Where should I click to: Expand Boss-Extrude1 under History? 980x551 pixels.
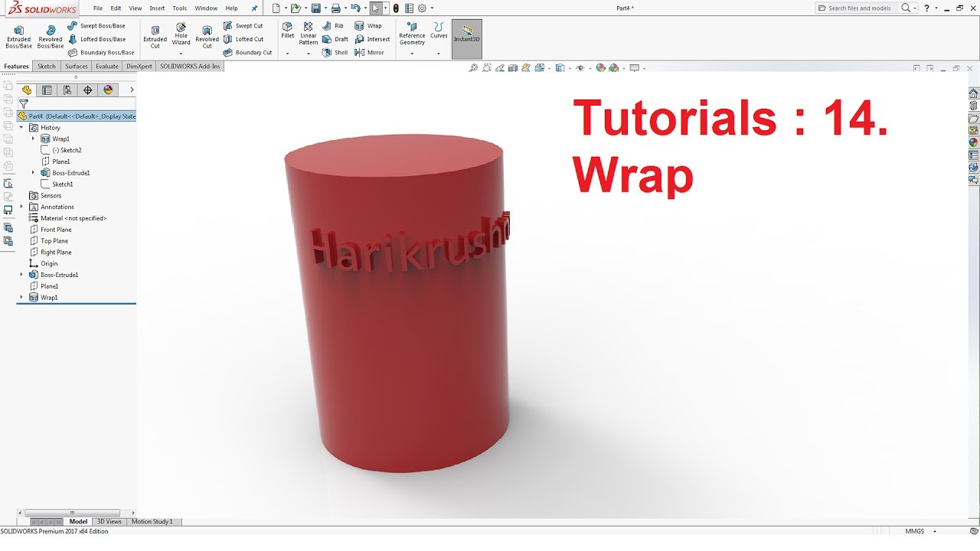pyautogui.click(x=33, y=173)
